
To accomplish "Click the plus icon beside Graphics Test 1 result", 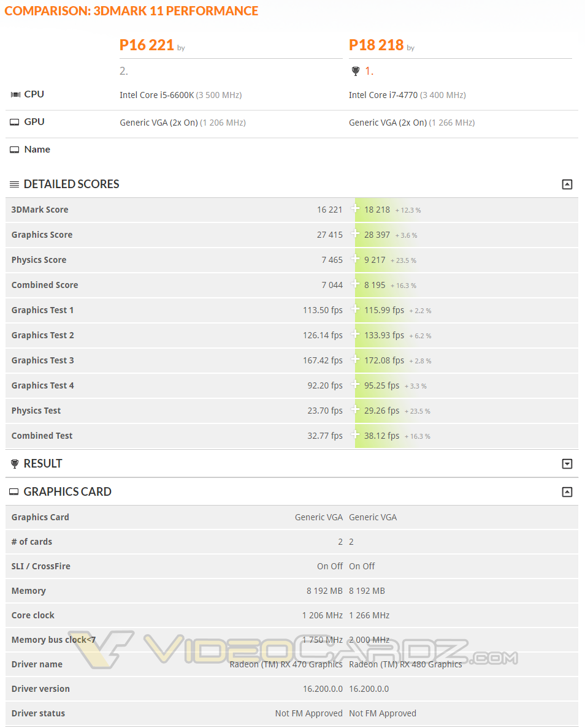I will tap(355, 309).
